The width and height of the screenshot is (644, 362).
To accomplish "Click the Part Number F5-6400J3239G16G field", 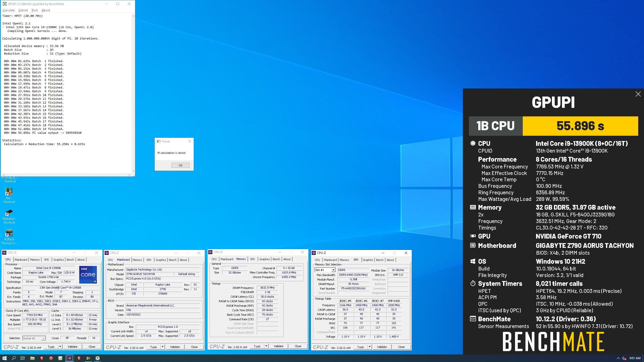I will click(353, 288).
